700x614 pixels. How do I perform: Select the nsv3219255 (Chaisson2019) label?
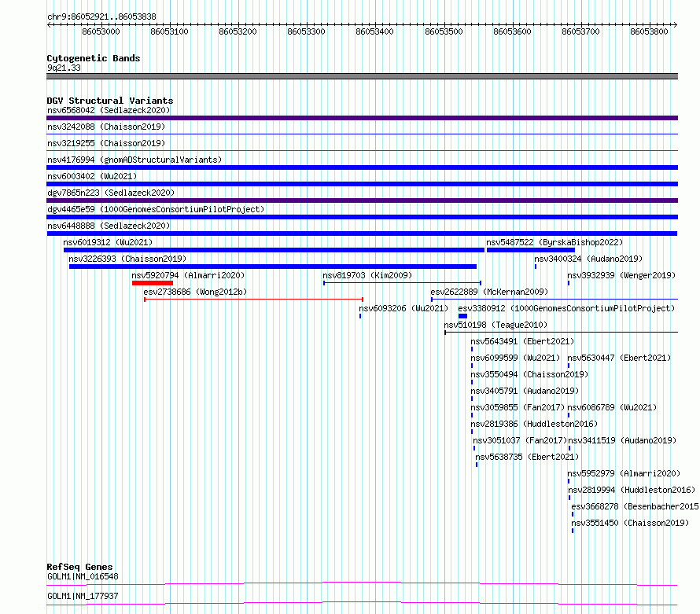(x=106, y=143)
